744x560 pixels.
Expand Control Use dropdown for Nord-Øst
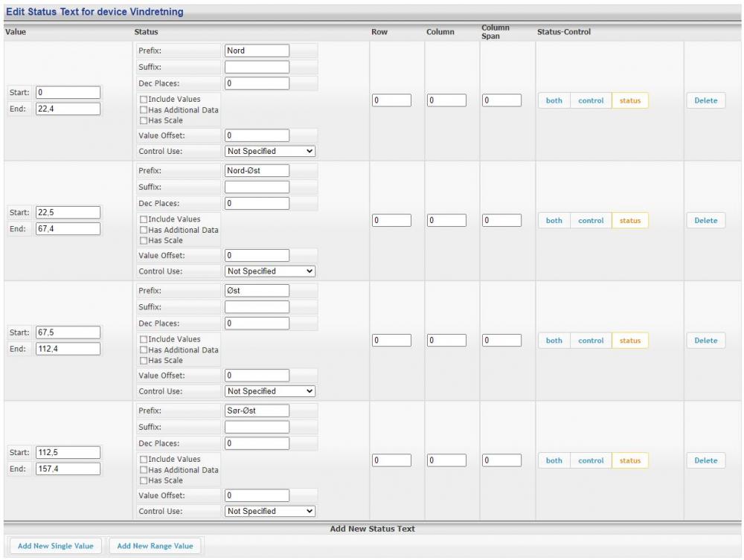click(270, 271)
